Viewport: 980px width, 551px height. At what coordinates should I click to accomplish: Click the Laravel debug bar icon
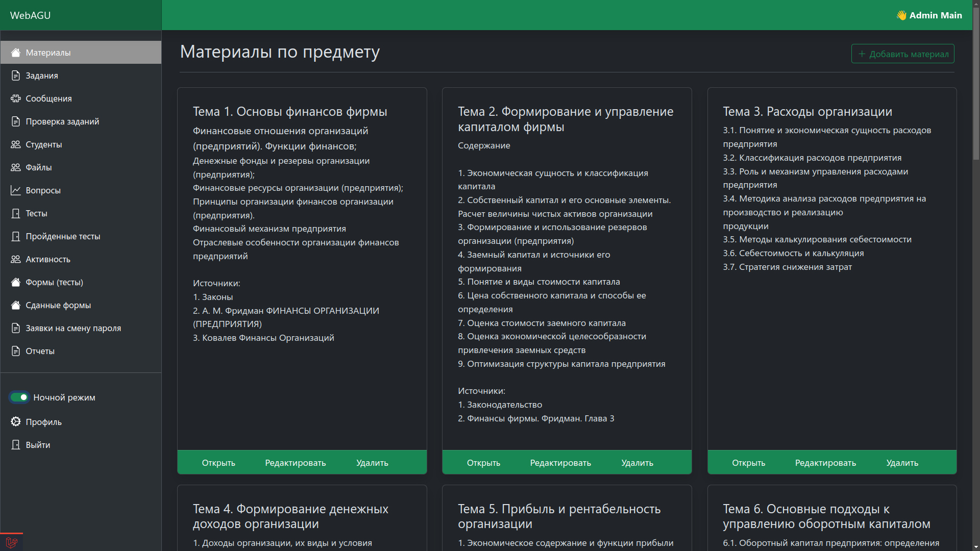click(11, 542)
